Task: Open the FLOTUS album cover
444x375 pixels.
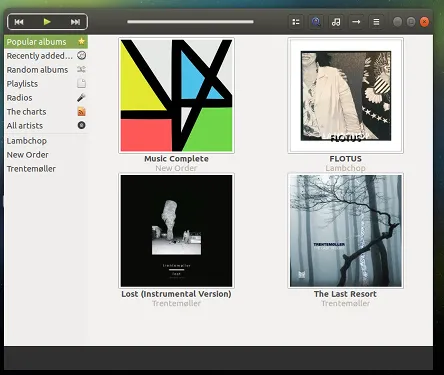Action: pos(346,96)
